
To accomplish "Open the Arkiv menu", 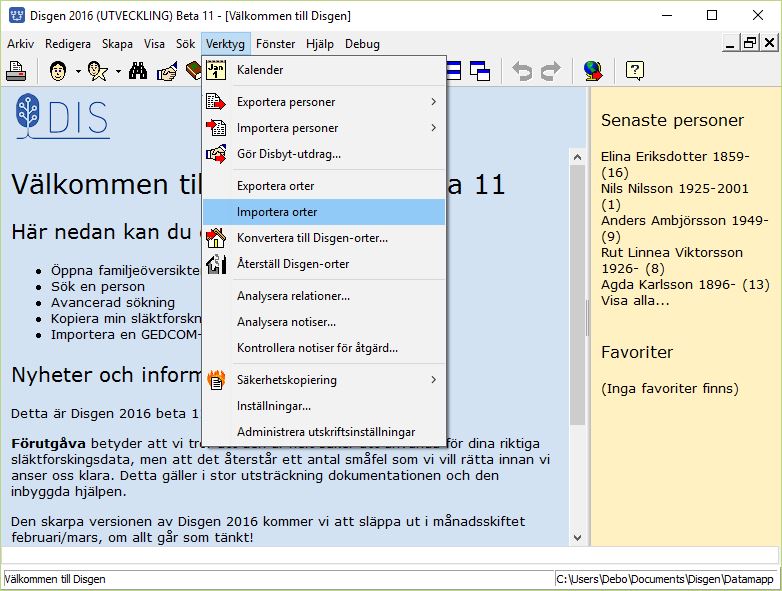I will point(20,44).
